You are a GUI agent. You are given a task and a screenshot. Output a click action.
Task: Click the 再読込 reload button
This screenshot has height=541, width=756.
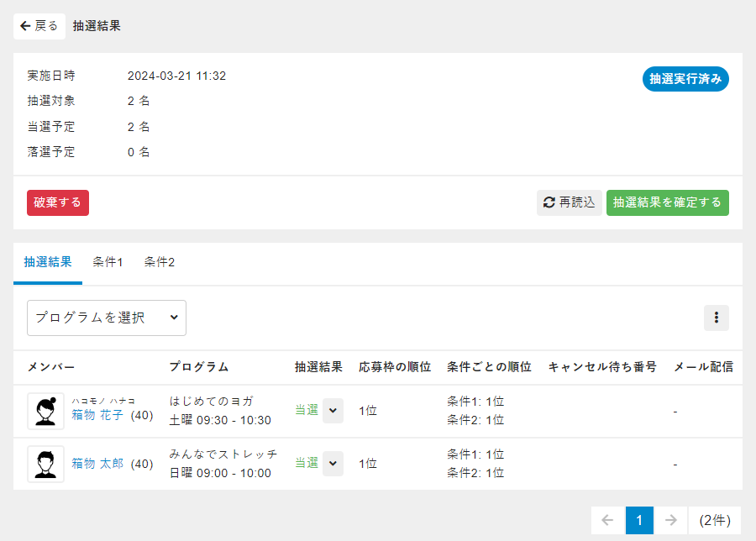point(569,202)
